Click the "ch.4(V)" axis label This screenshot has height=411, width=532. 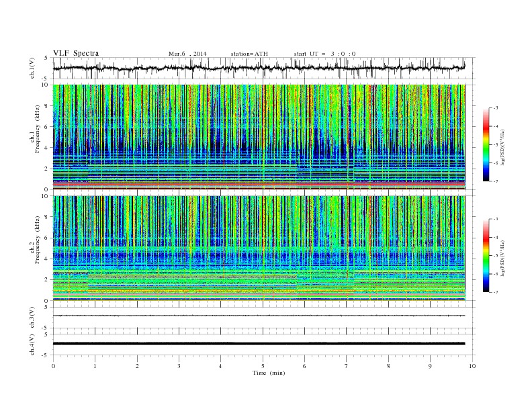point(32,345)
